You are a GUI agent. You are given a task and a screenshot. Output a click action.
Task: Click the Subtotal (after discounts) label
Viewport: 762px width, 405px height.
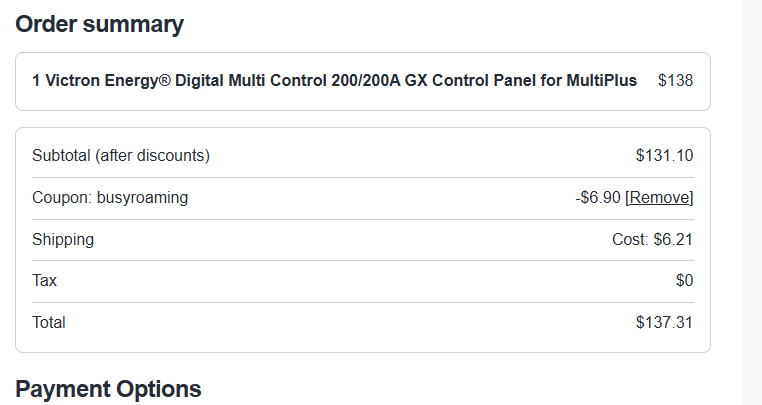(121, 156)
